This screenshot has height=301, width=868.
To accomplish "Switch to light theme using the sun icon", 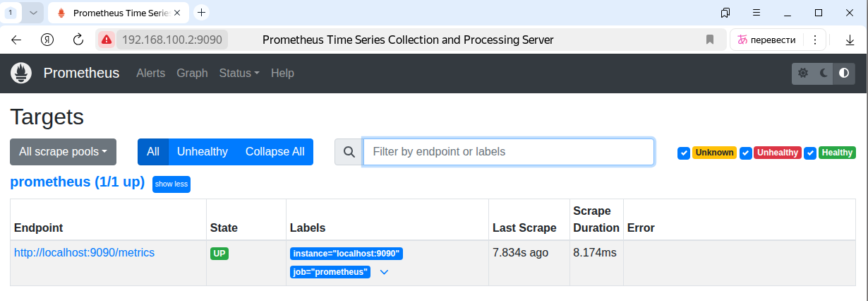I will [x=802, y=73].
